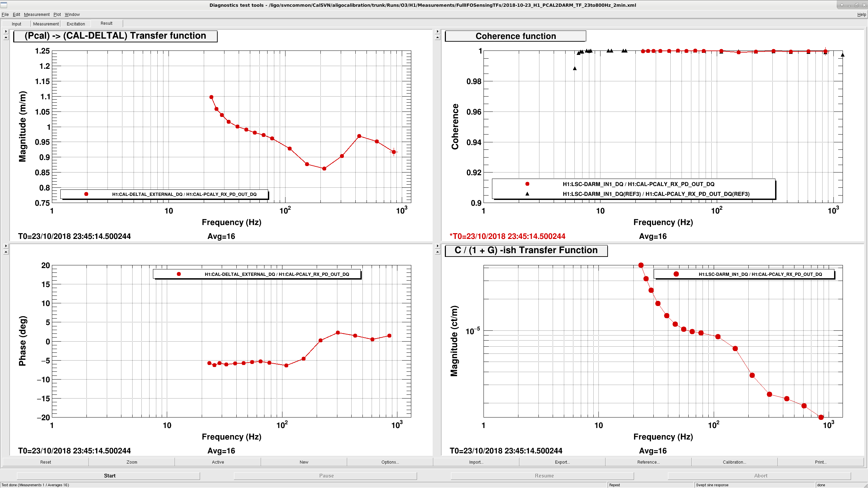This screenshot has width=868, height=488.
Task: Switch to the Excitation tab
Action: point(76,24)
